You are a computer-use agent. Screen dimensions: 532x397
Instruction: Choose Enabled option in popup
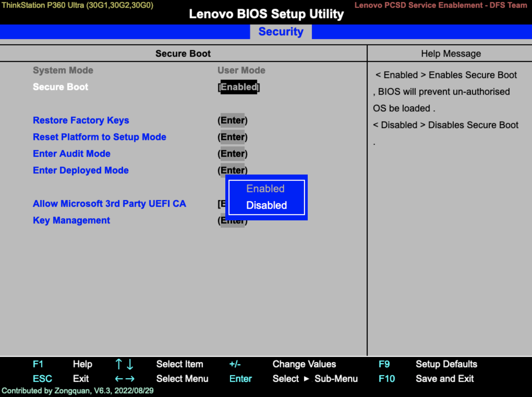(265, 189)
